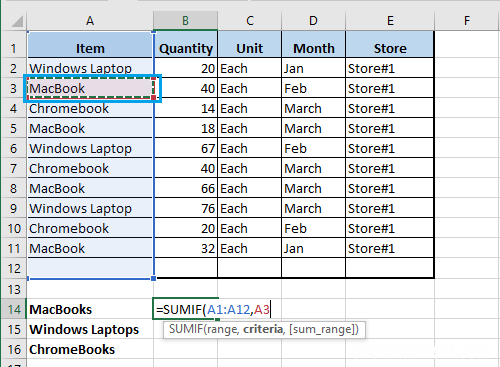The height and width of the screenshot is (367, 500).
Task: Click the Quantity header cell
Action: (186, 45)
